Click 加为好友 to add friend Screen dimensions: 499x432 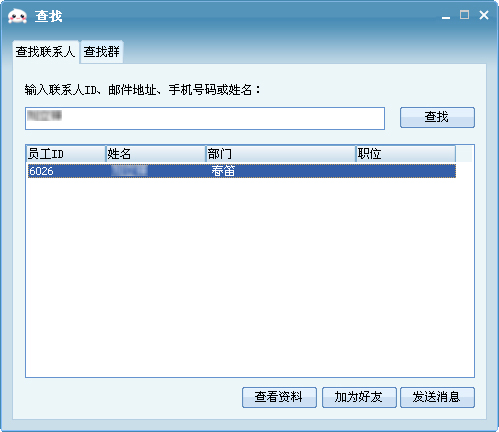coord(359,397)
